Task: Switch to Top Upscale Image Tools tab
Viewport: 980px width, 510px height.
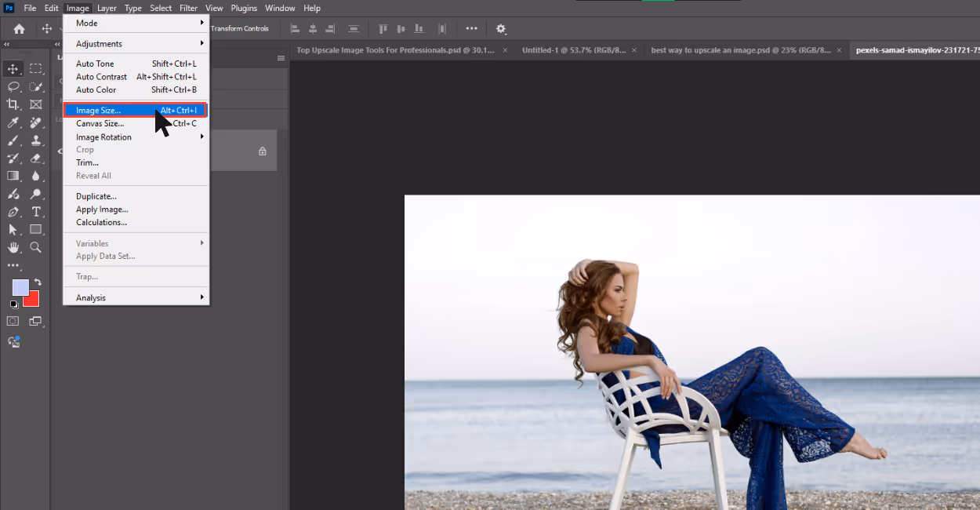Action: [395, 50]
